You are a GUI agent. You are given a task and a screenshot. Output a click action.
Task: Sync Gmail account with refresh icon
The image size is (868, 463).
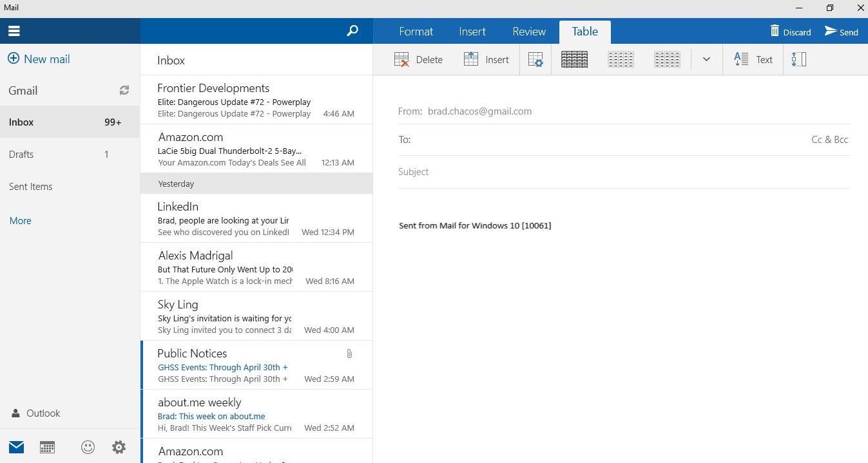click(x=124, y=91)
